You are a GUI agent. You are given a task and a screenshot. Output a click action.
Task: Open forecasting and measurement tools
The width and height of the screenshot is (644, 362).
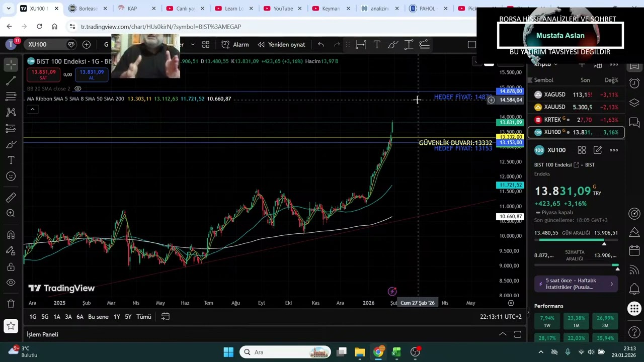[x=11, y=129]
